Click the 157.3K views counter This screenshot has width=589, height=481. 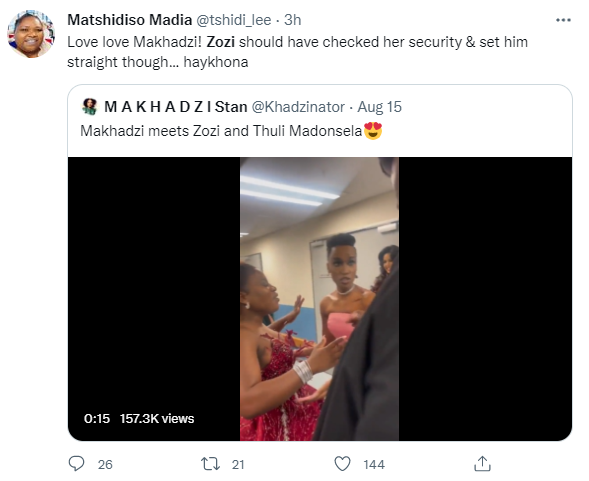click(157, 419)
